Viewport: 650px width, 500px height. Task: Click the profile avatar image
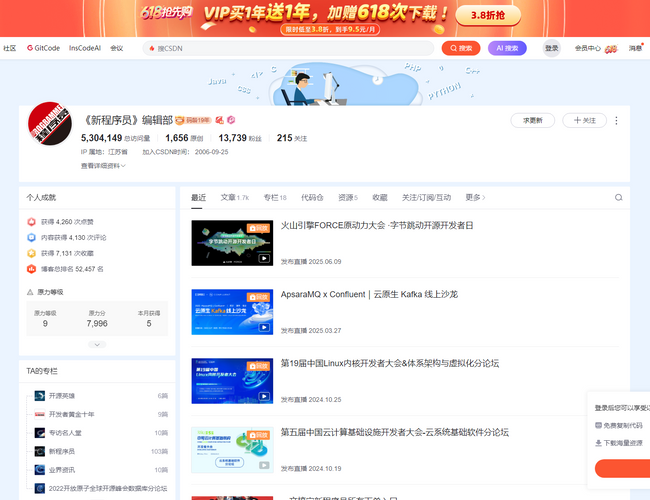click(50, 124)
